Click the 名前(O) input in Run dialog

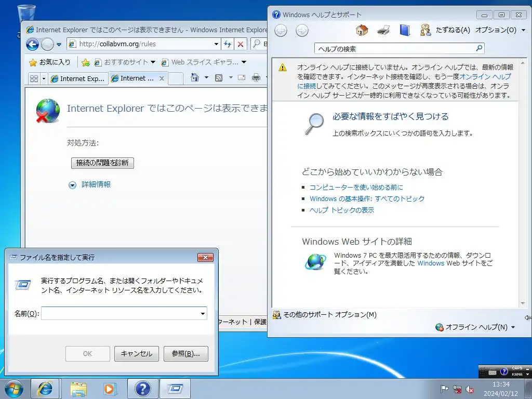pyautogui.click(x=120, y=313)
